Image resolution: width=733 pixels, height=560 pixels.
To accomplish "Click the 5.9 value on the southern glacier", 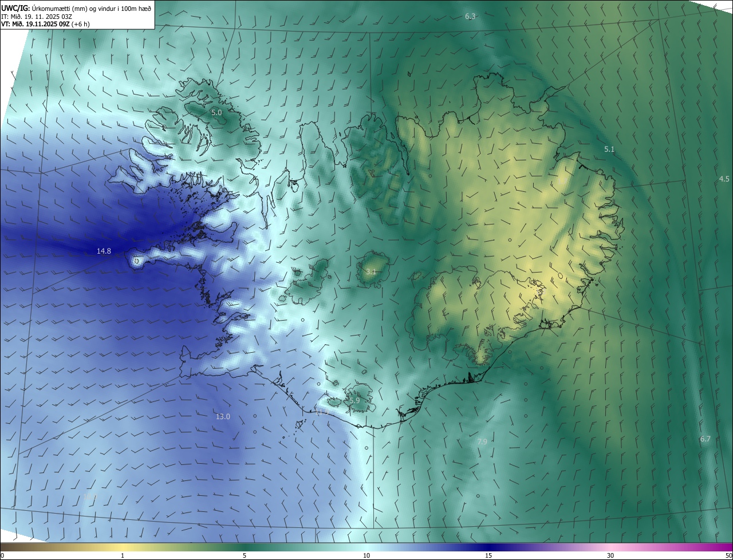I will pyautogui.click(x=354, y=400).
